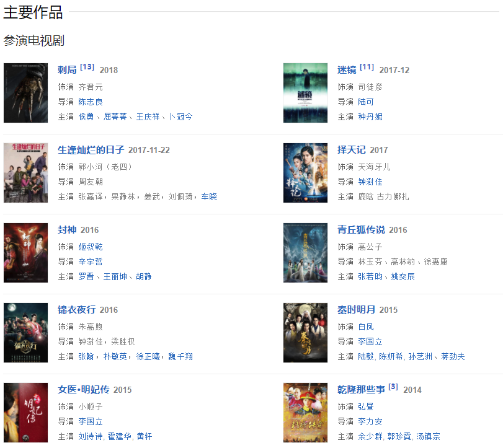The width and height of the screenshot is (503, 448).
Task: Click reference [3] beside 乾隆那些事
Action: (393, 387)
